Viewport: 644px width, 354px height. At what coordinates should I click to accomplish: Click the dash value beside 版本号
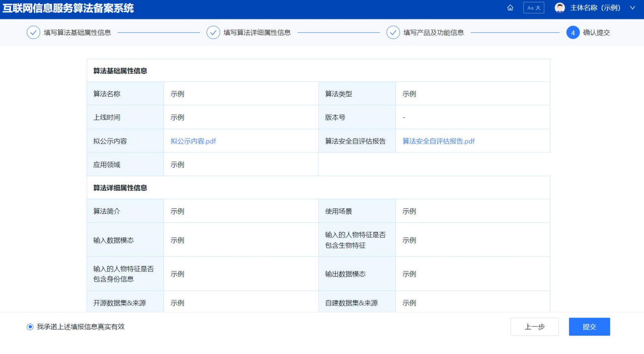tap(404, 117)
